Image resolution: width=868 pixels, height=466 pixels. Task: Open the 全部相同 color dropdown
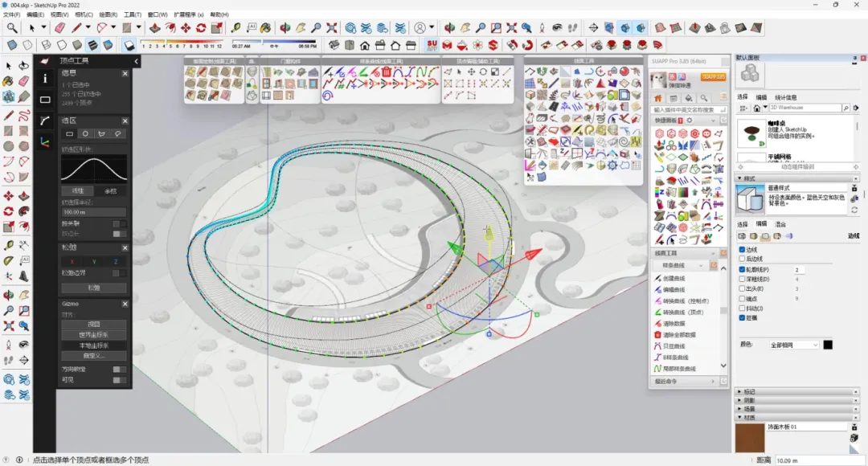click(794, 345)
